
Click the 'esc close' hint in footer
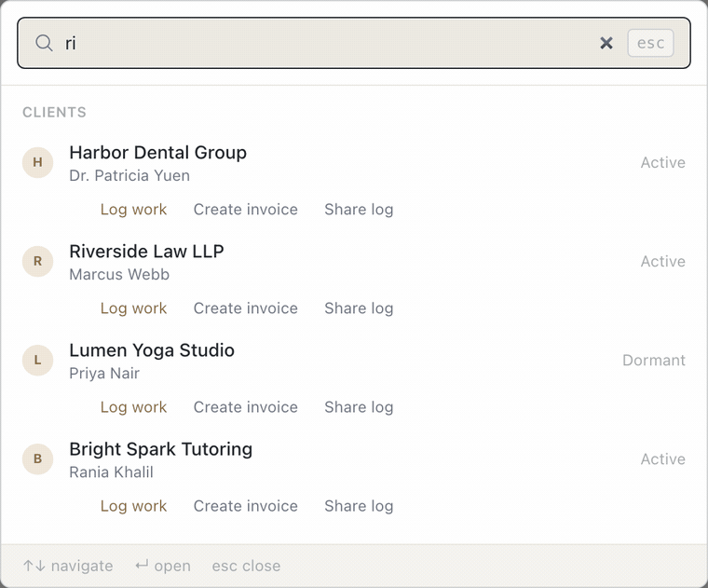(x=246, y=566)
